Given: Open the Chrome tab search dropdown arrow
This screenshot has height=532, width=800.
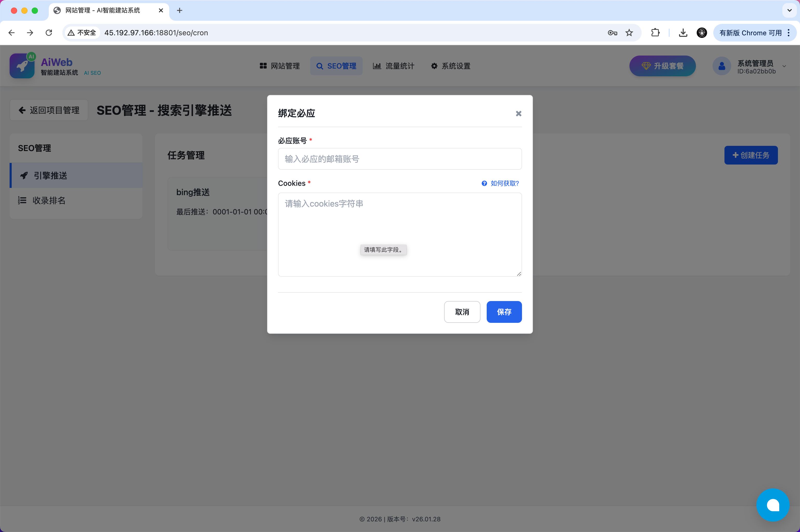Looking at the screenshot, I should click(x=789, y=10).
